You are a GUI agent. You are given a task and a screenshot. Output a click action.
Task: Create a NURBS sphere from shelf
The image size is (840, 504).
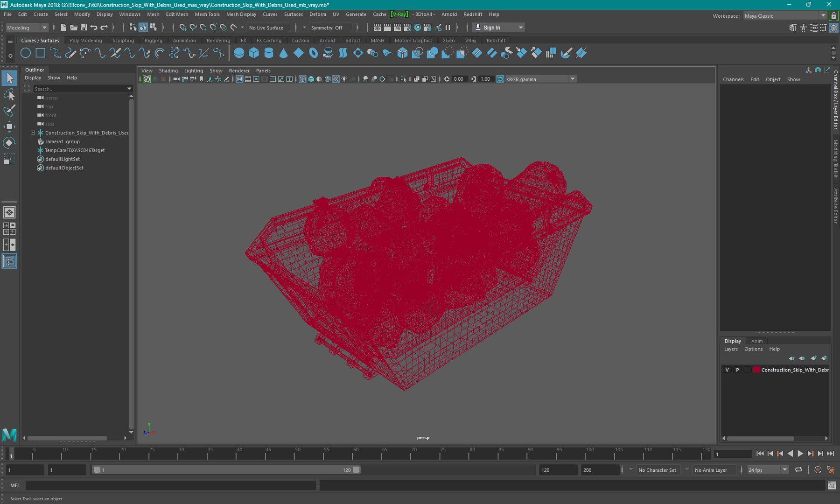pos(239,53)
